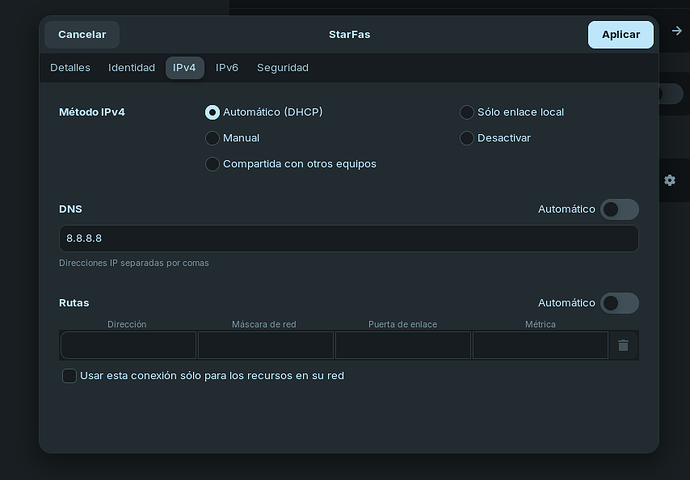Toggle the DNS Automático switch
Image resolution: width=690 pixels, height=480 pixels.
click(x=619, y=209)
